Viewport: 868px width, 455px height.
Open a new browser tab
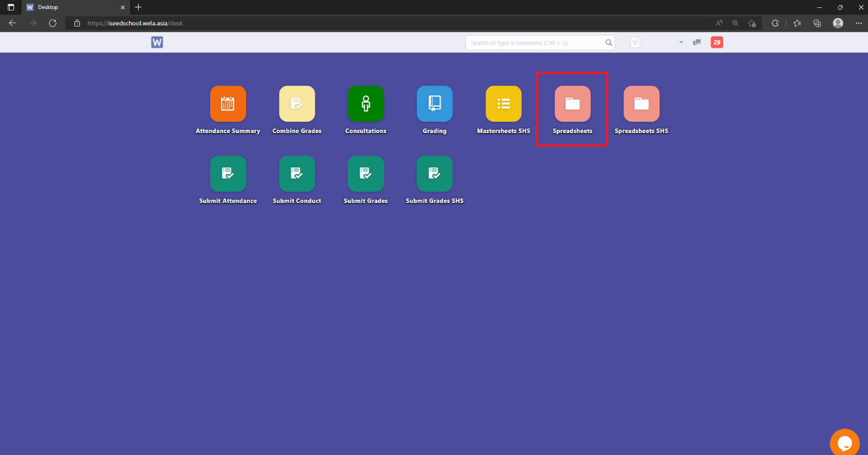coord(139,7)
